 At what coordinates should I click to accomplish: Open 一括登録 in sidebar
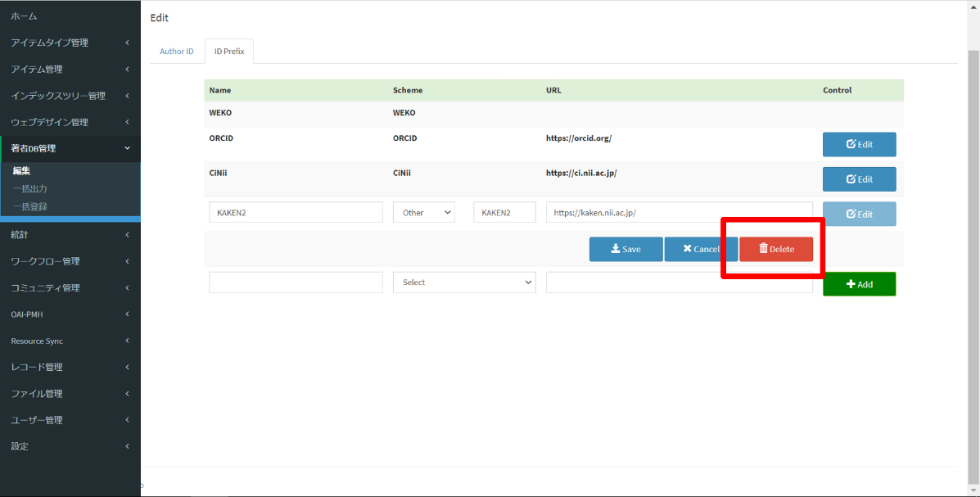(x=29, y=206)
